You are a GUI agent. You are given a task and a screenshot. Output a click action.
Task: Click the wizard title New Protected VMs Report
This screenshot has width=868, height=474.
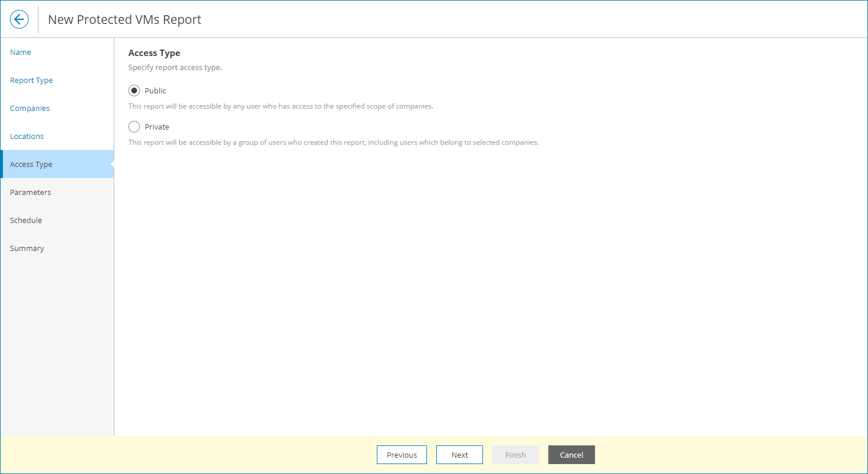coord(124,19)
